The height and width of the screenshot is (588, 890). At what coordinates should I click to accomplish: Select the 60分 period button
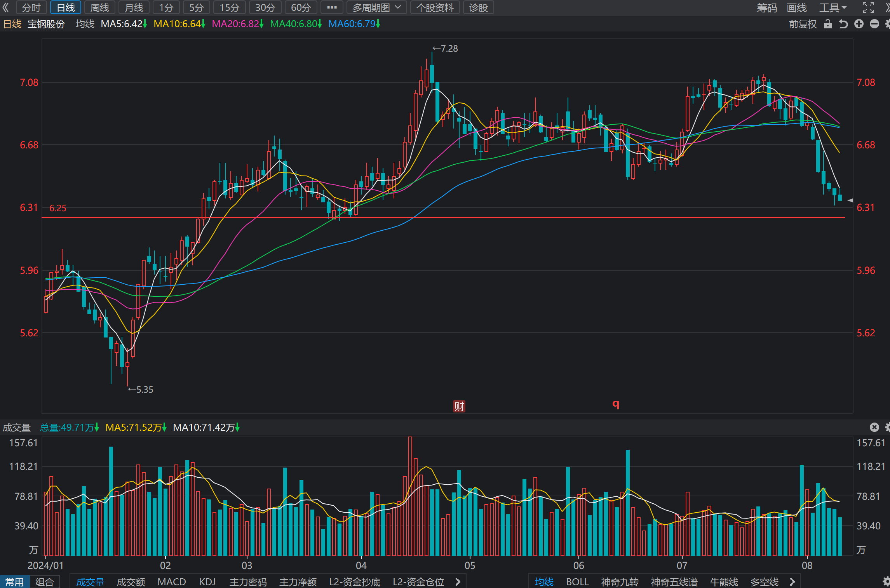pos(301,7)
